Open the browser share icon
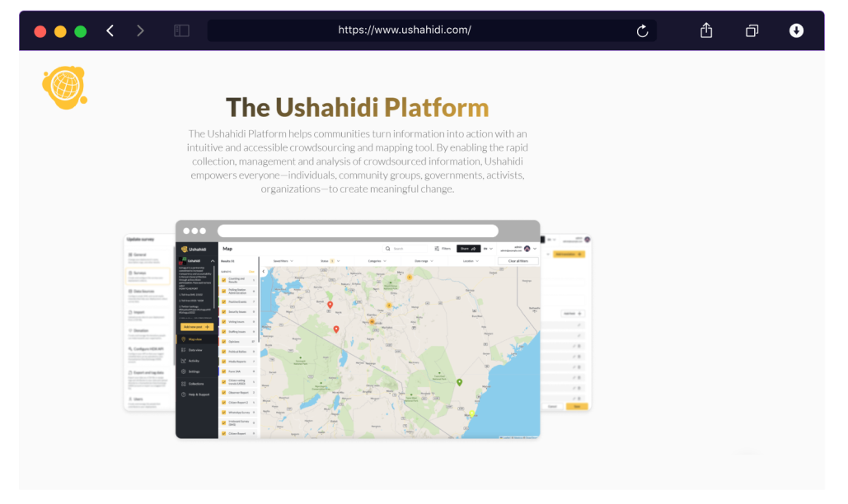 click(x=706, y=30)
